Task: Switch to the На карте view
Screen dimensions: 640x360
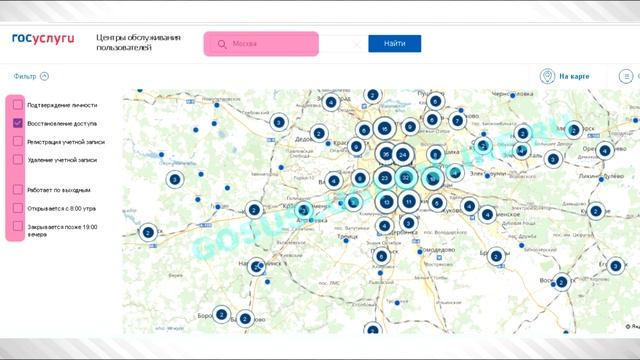Action: (565, 76)
